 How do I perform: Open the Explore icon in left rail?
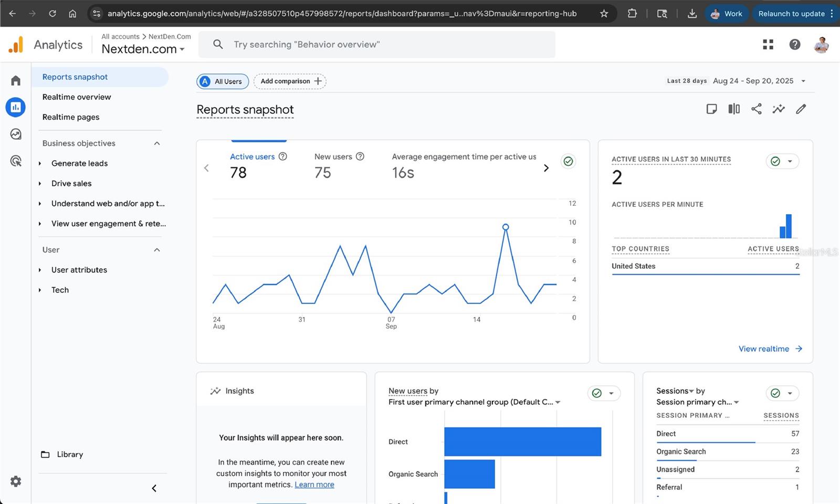click(16, 134)
